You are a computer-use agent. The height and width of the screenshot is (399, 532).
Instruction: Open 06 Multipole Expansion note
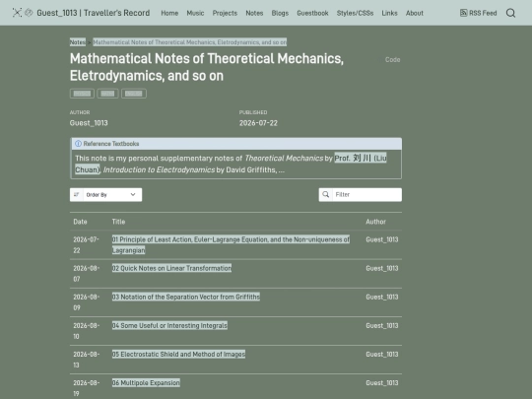click(146, 382)
